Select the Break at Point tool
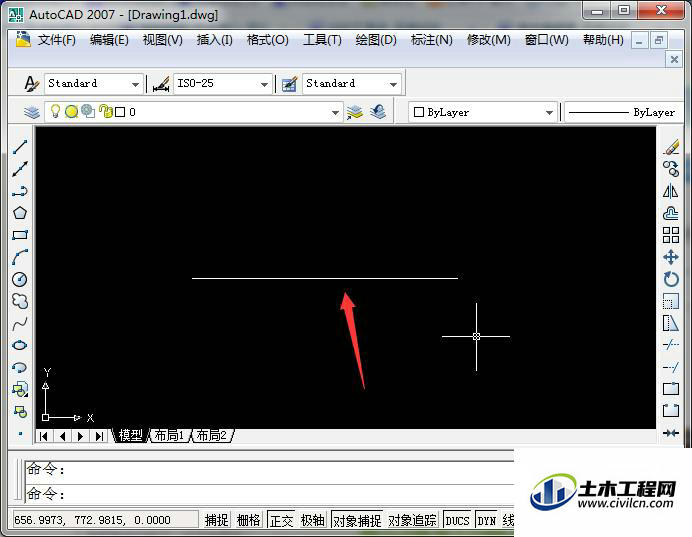692x537 pixels. click(x=671, y=389)
